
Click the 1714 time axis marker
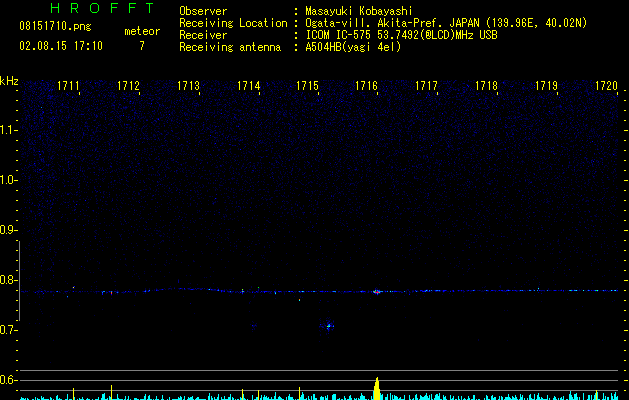pos(248,86)
